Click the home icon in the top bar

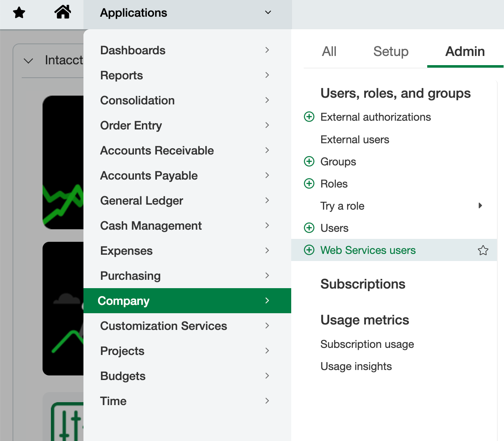[x=63, y=13]
